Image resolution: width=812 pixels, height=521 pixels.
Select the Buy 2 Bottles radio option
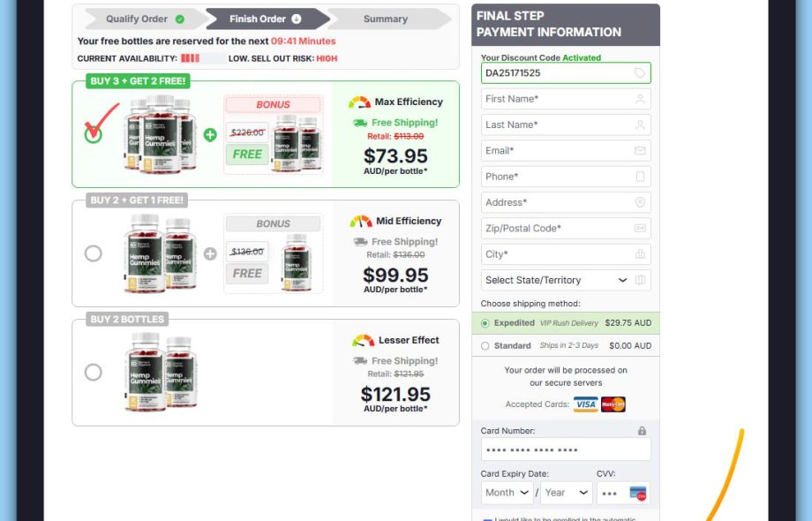tap(94, 373)
